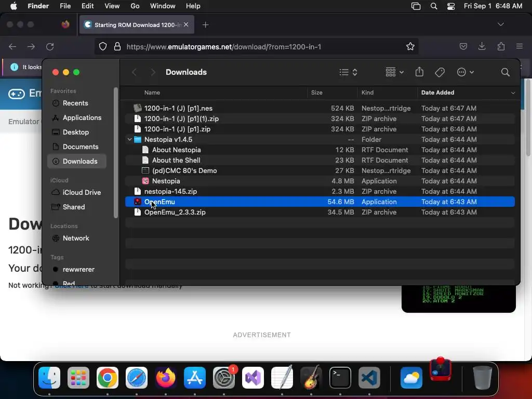Toggle sort direction chevron on Date Added
The height and width of the screenshot is (399, 532).
513,92
